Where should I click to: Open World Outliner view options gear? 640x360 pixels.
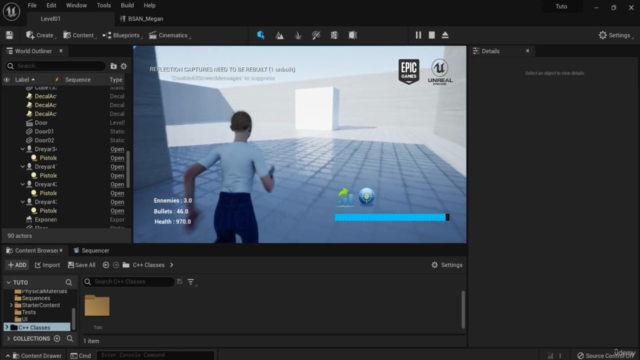124,66
